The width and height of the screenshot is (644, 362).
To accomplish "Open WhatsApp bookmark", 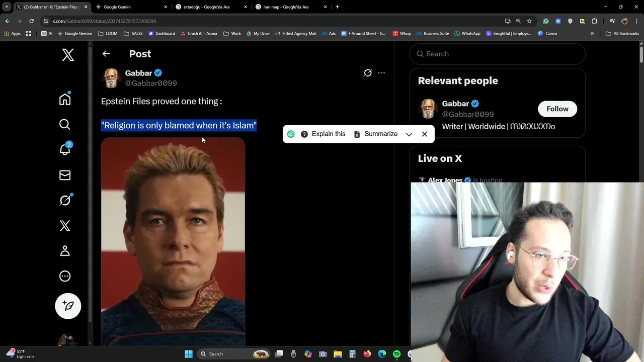I will (467, 34).
